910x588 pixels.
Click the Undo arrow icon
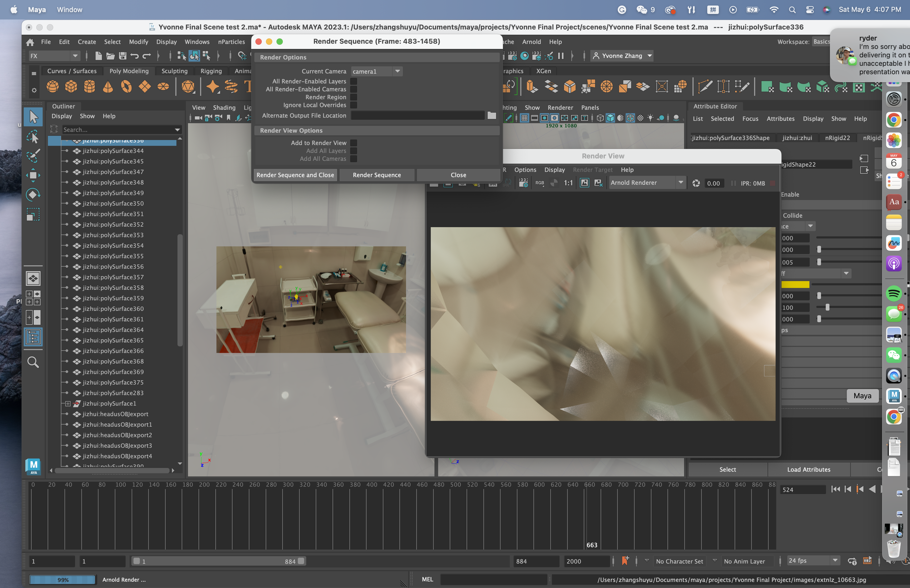pyautogui.click(x=134, y=56)
